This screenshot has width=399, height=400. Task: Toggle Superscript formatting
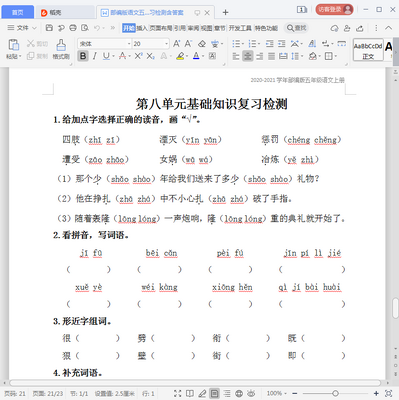click(x=138, y=56)
